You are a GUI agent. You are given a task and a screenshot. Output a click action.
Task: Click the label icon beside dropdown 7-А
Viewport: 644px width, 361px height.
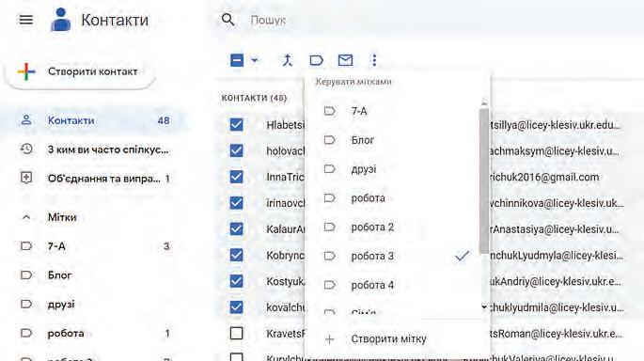(x=329, y=111)
